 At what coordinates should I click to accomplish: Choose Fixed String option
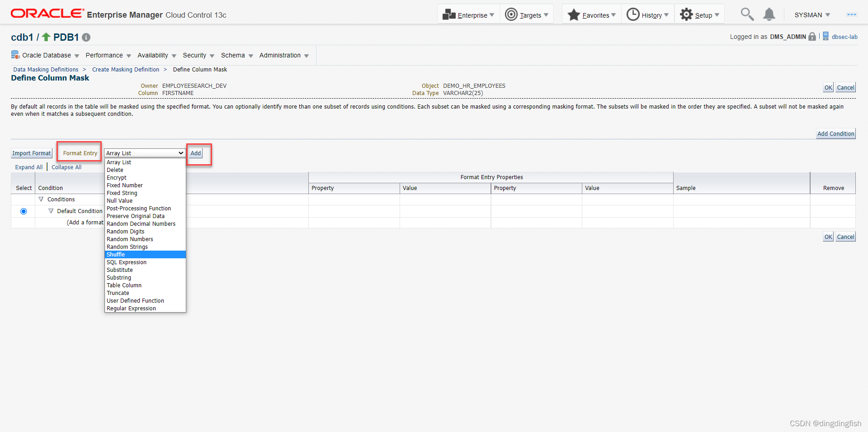click(145, 193)
